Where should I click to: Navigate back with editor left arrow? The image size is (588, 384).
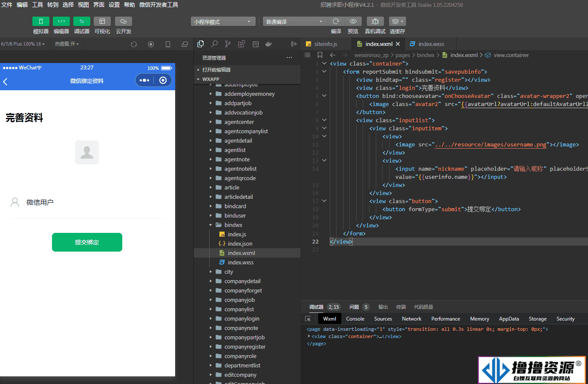coord(333,55)
